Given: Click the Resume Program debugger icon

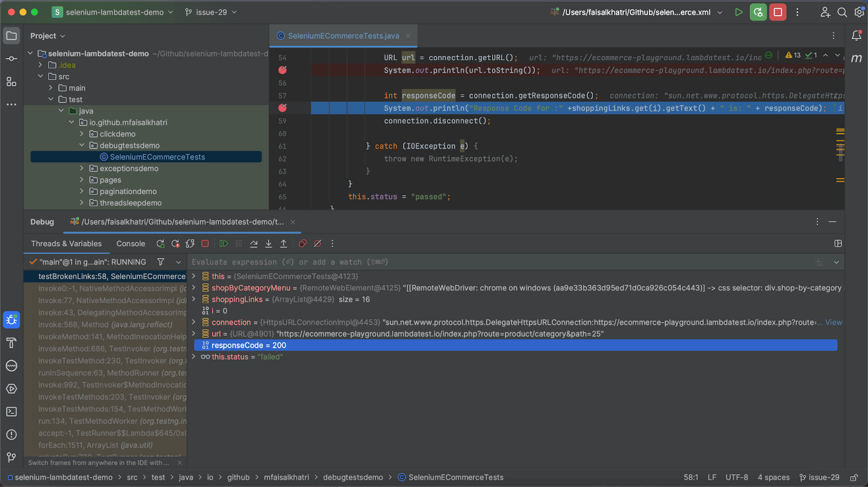Looking at the screenshot, I should pos(224,244).
